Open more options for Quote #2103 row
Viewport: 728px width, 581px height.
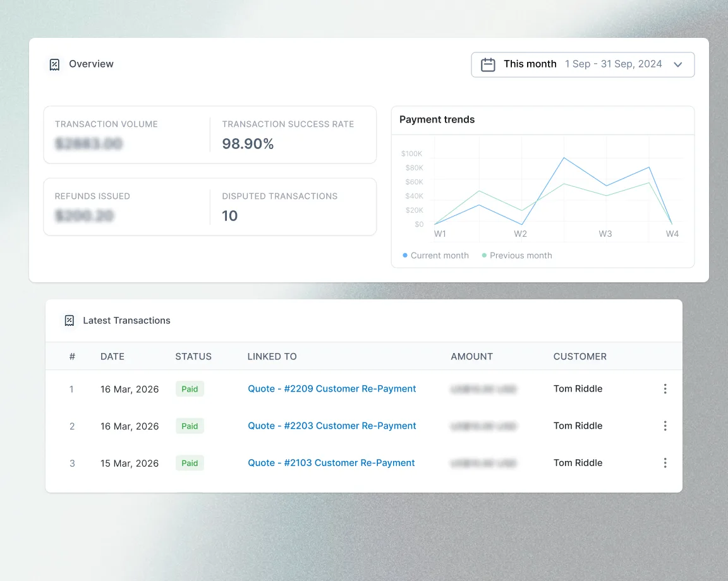click(x=665, y=463)
